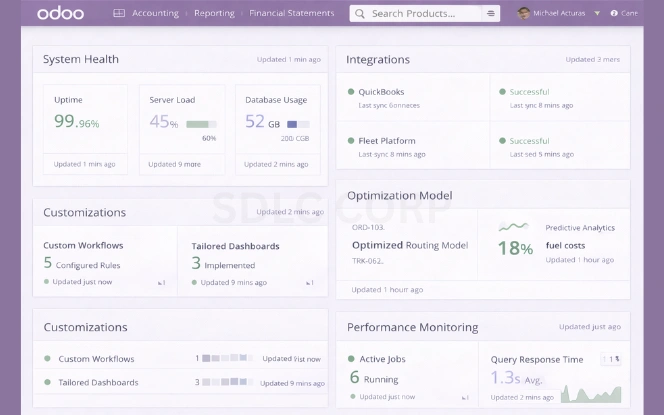Click 3 Implemented count

click(x=223, y=264)
